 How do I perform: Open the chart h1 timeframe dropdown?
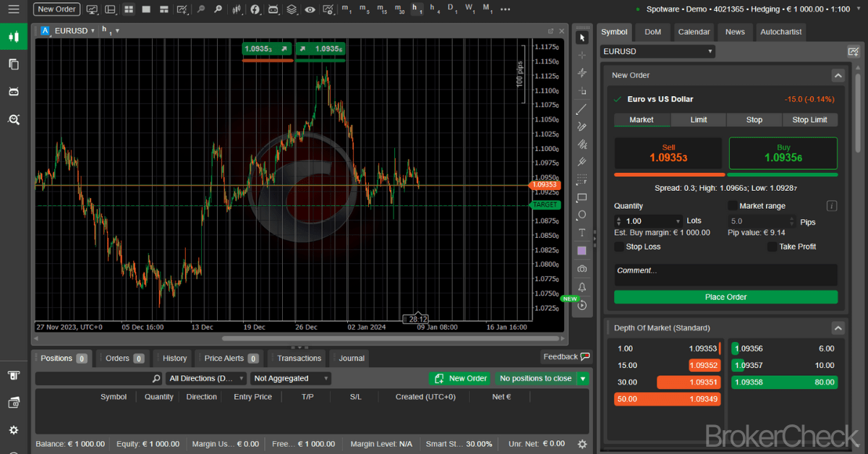click(x=117, y=31)
